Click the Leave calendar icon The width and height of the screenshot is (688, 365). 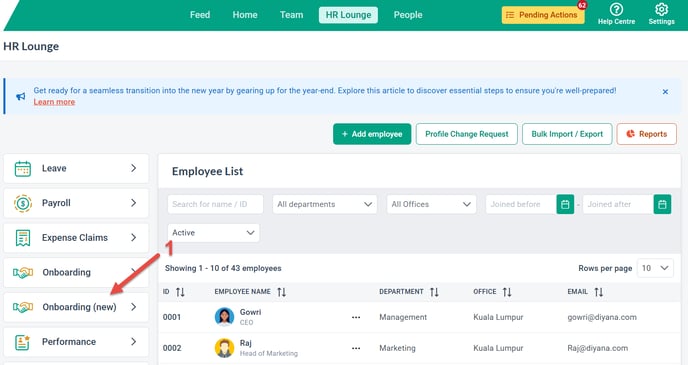22,168
